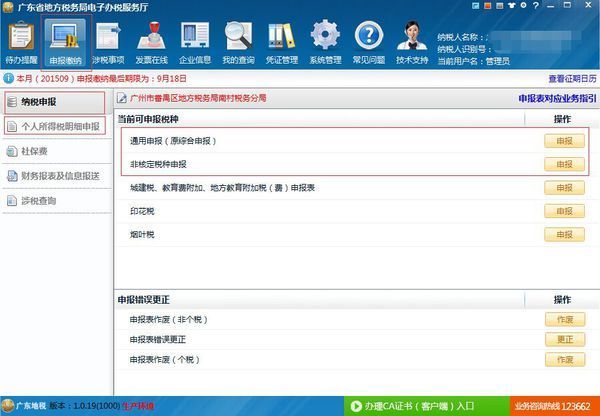Select 财务报表及信息报送 in the sidebar
The height and width of the screenshot is (416, 600).
click(x=56, y=176)
